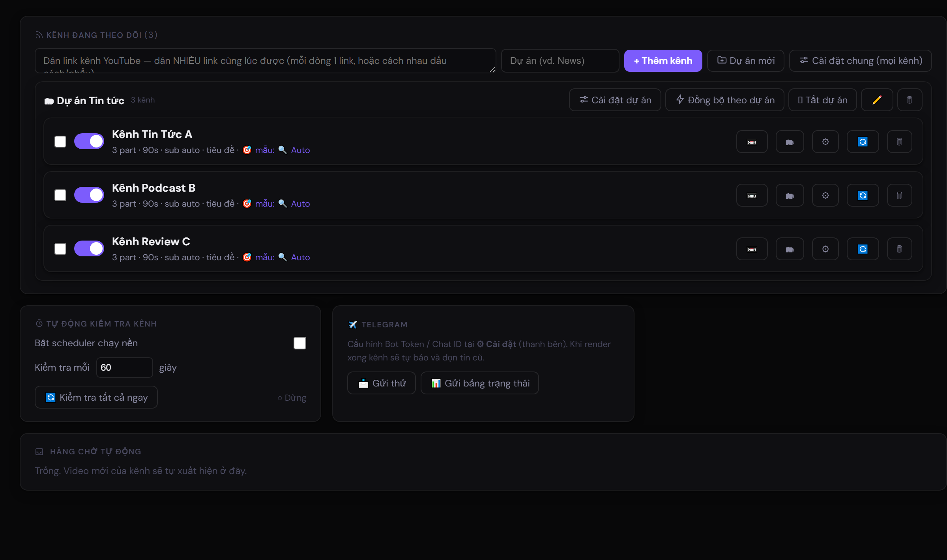
Task: Delete the Dự án Tin tức project with its trash icon
Action: coord(910,100)
